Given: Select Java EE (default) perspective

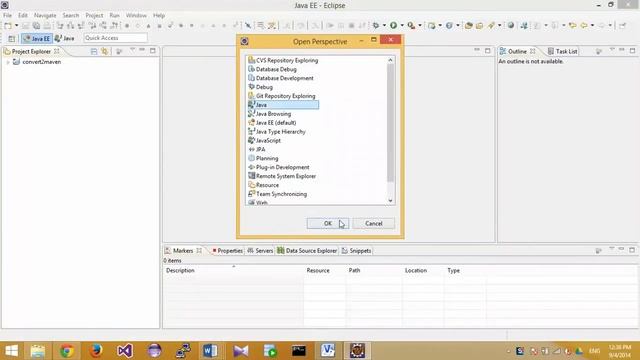Looking at the screenshot, I should pos(272,123).
